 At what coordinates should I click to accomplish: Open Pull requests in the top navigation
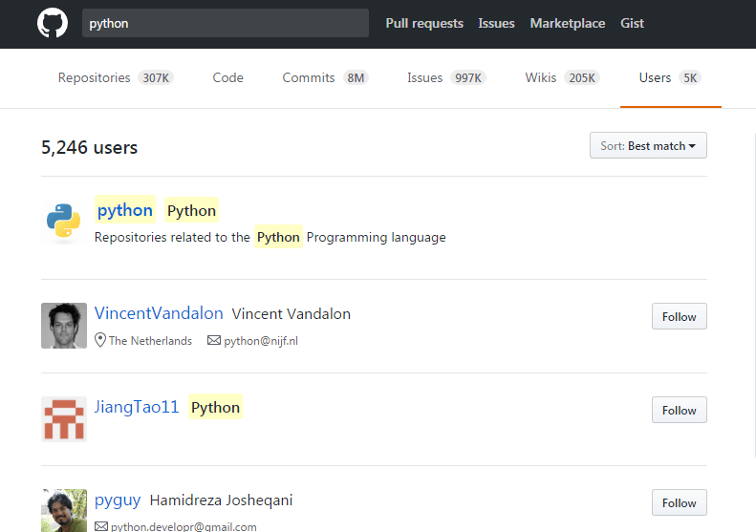click(424, 23)
